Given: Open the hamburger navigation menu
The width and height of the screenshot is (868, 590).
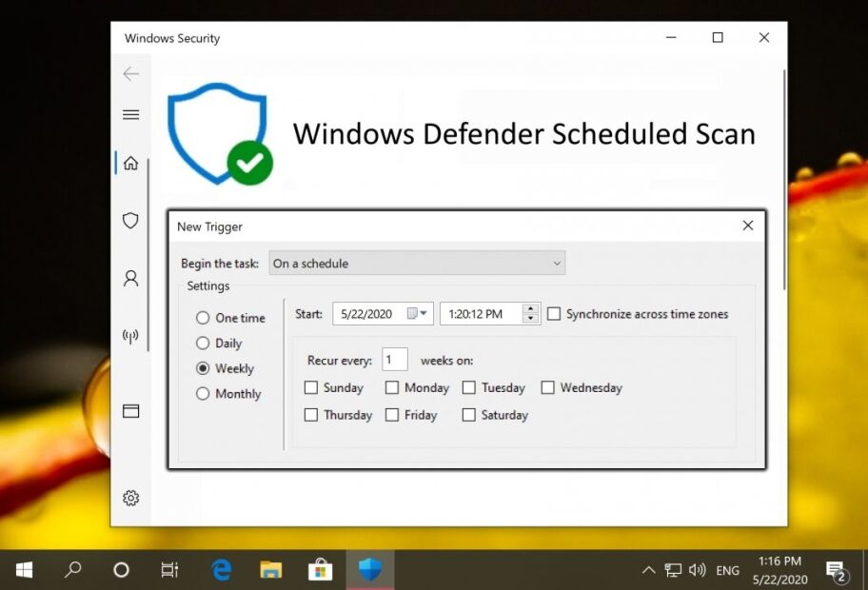Looking at the screenshot, I should pos(131,114).
